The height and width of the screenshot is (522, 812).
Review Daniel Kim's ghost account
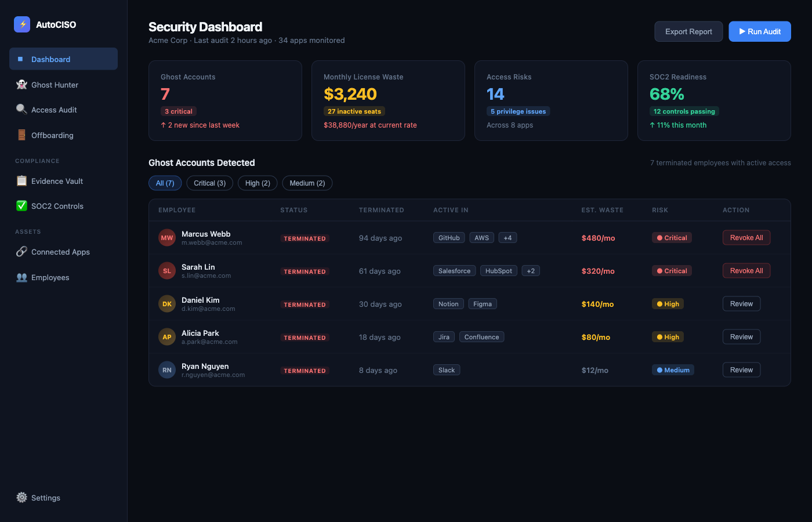(741, 304)
